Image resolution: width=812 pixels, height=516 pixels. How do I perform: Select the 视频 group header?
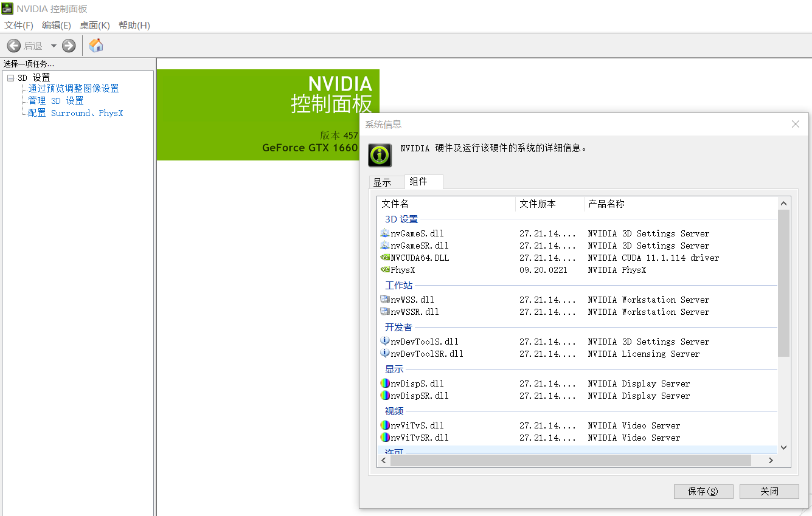(394, 411)
